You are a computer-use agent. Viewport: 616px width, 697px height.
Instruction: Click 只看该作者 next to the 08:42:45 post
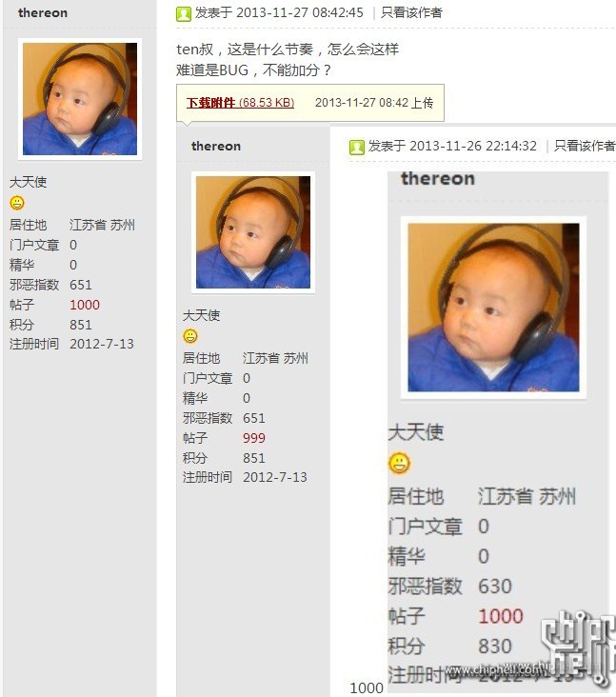pos(411,13)
